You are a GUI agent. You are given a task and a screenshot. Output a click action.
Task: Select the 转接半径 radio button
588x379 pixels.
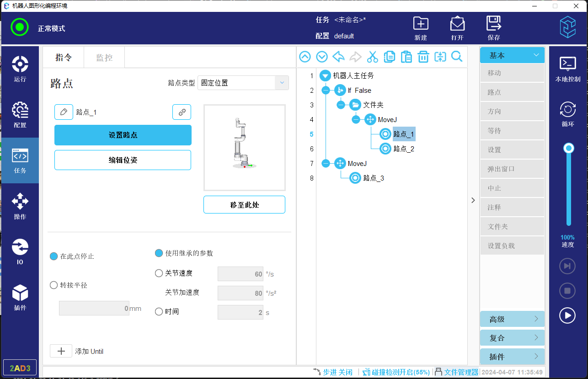click(x=54, y=285)
